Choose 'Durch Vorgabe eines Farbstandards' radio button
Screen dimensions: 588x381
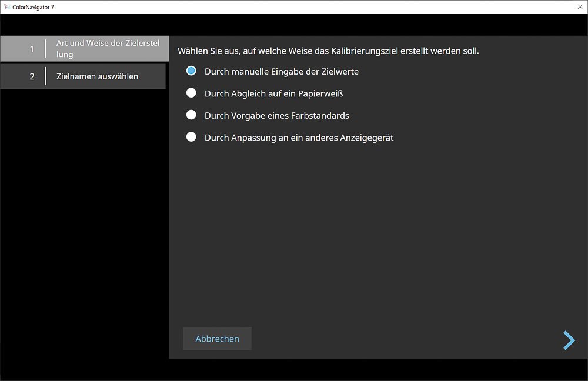point(191,115)
